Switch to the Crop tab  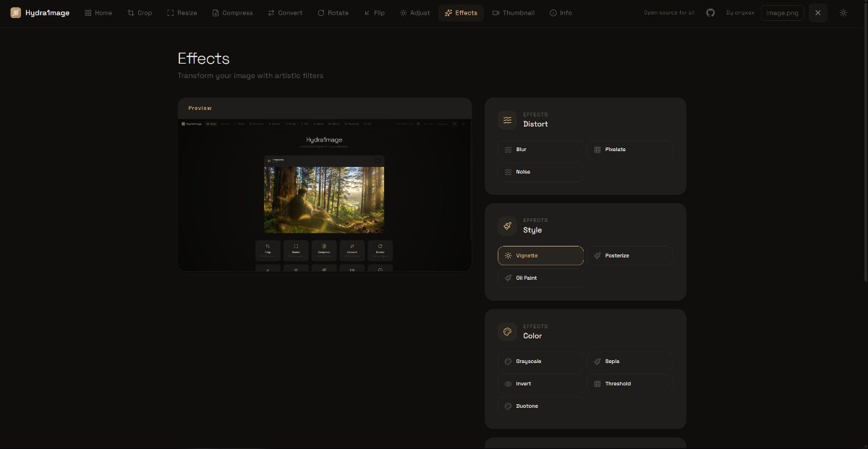tap(140, 13)
